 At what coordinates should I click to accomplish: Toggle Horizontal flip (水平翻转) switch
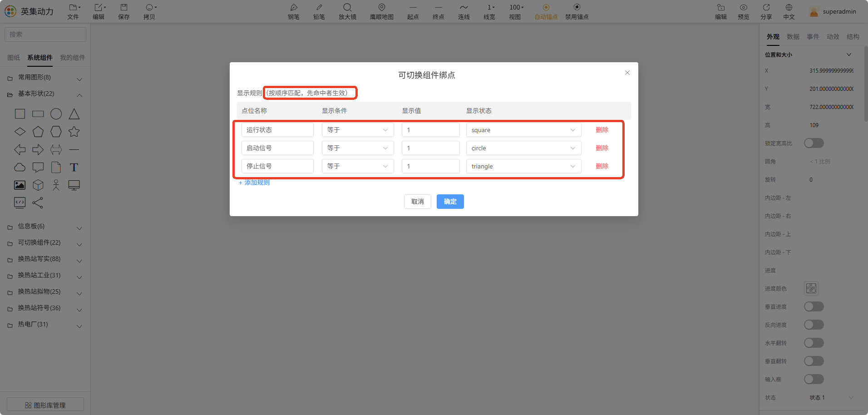814,343
